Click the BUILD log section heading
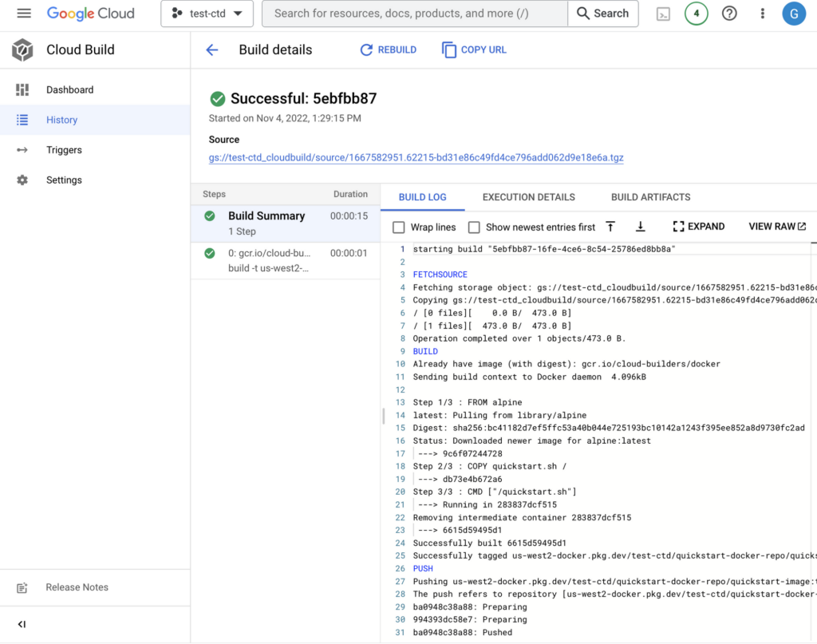The height and width of the screenshot is (644, 817). pyautogui.click(x=425, y=352)
